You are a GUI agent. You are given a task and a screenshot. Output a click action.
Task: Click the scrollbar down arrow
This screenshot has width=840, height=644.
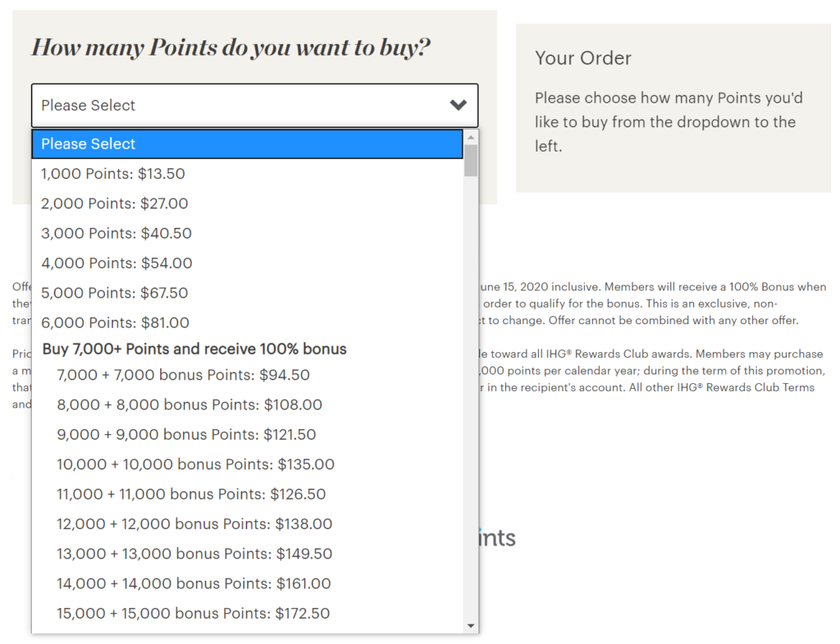(x=471, y=626)
